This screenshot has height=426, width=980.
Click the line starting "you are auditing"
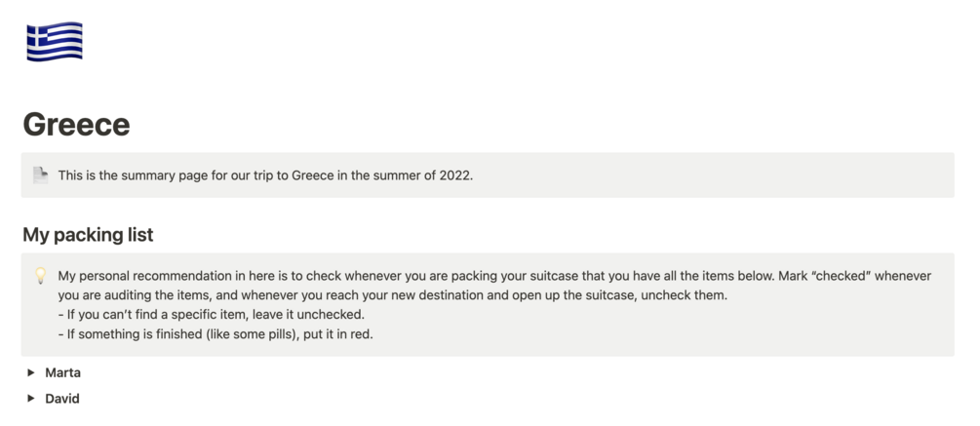pyautogui.click(x=393, y=295)
